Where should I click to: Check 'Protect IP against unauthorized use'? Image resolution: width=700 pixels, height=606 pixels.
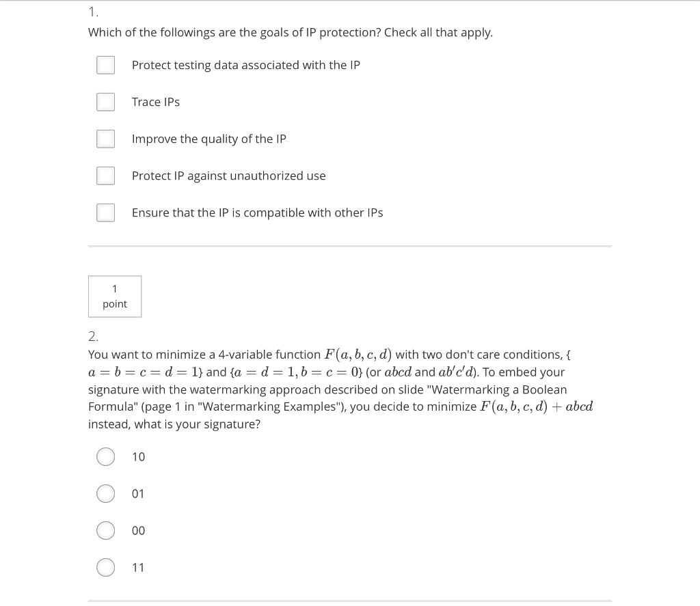point(106,176)
